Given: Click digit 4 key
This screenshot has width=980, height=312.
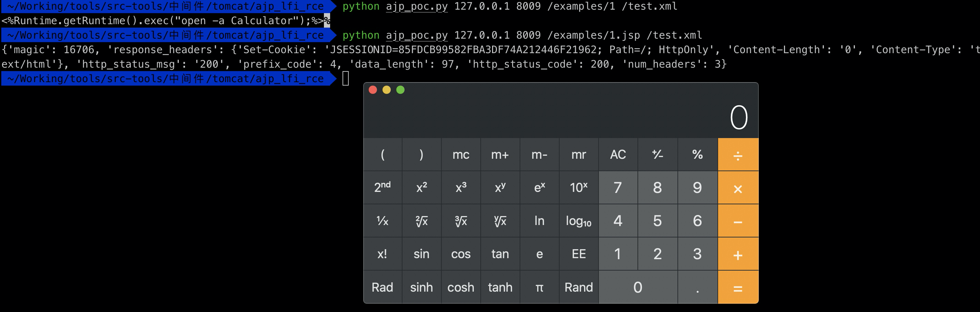Looking at the screenshot, I should click(618, 221).
